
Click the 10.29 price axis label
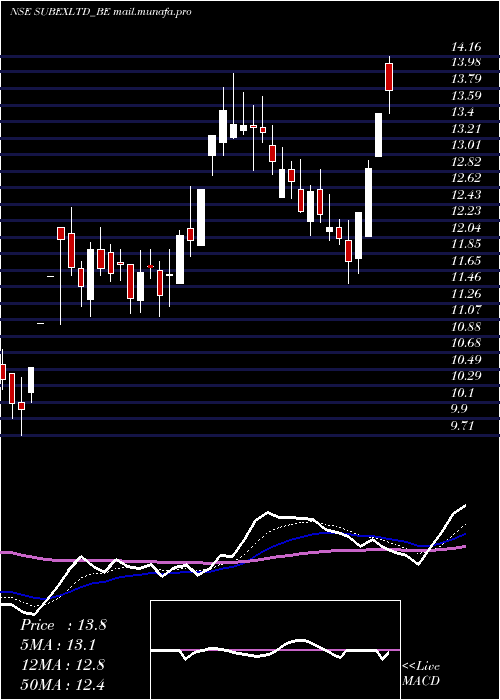(x=467, y=377)
